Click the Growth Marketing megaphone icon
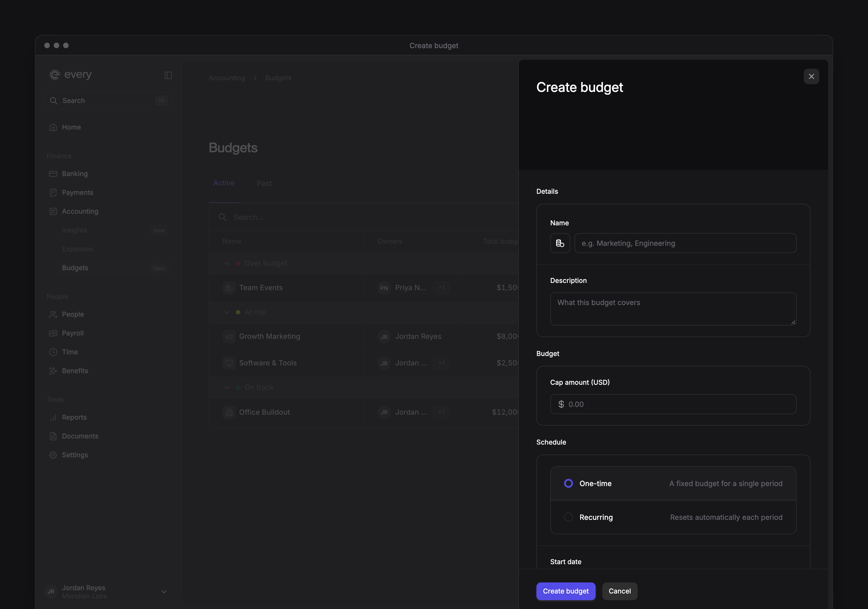The image size is (868, 609). (229, 336)
